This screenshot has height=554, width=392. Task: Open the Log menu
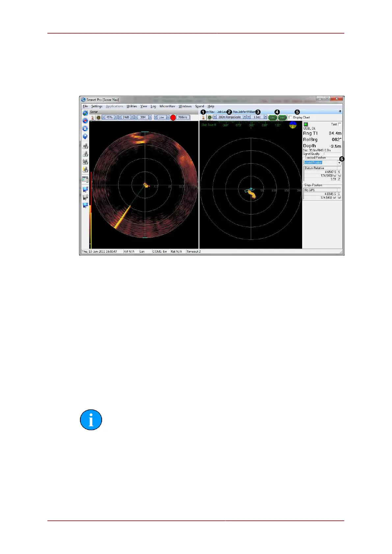coord(153,106)
